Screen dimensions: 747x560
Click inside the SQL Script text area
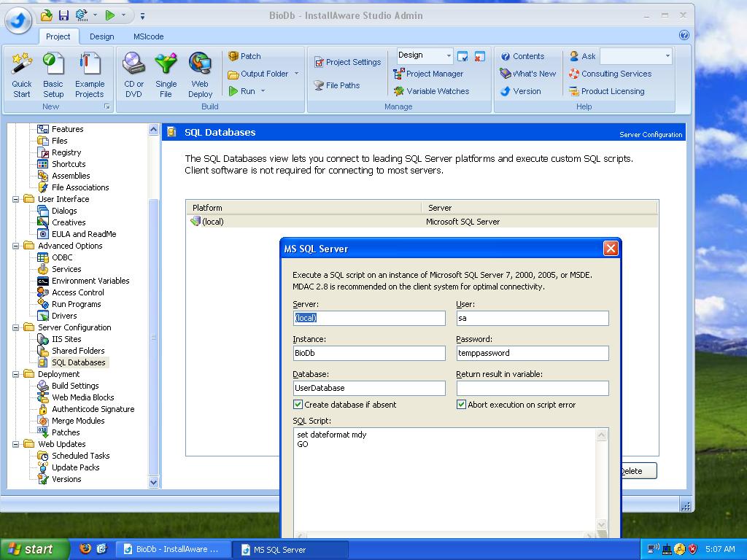click(445, 481)
